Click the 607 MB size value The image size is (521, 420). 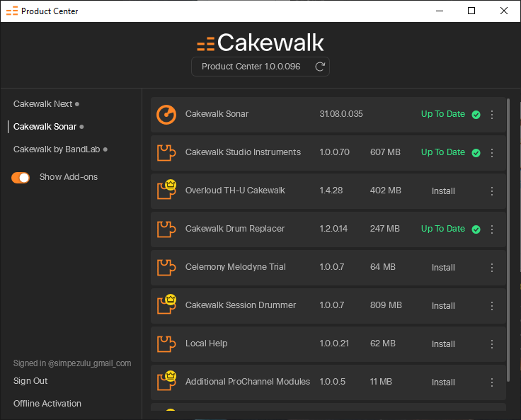coord(385,152)
